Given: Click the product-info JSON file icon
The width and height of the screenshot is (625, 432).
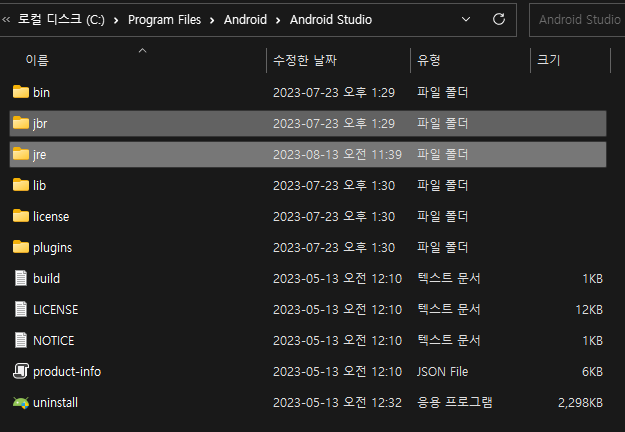Looking at the screenshot, I should point(21,371).
